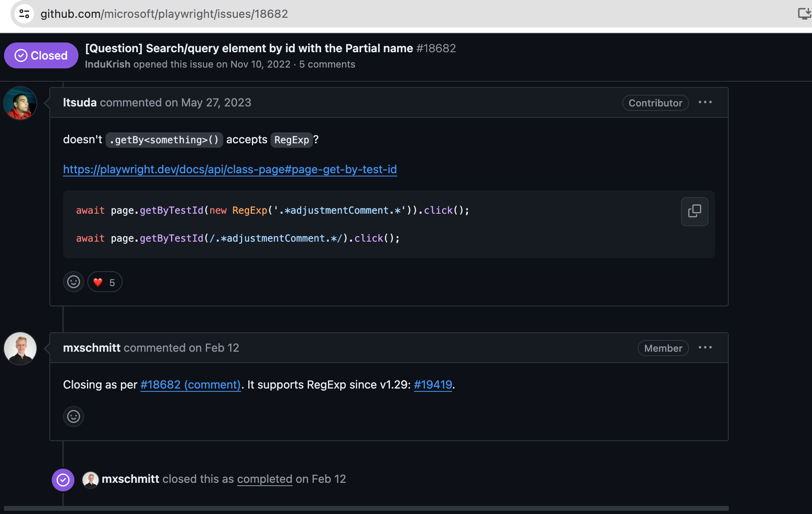This screenshot has width=812, height=514.
Task: Copy the code snippet with copy icon
Action: point(694,211)
